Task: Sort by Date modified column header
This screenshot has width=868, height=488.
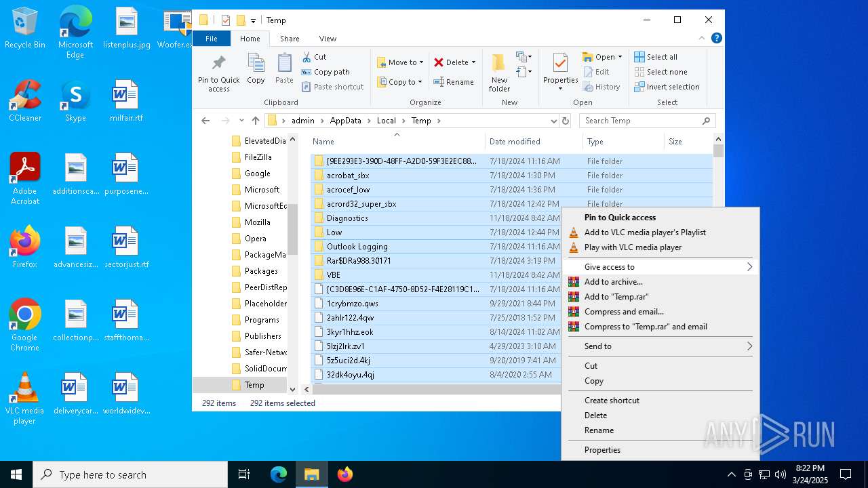Action: pyautogui.click(x=534, y=142)
